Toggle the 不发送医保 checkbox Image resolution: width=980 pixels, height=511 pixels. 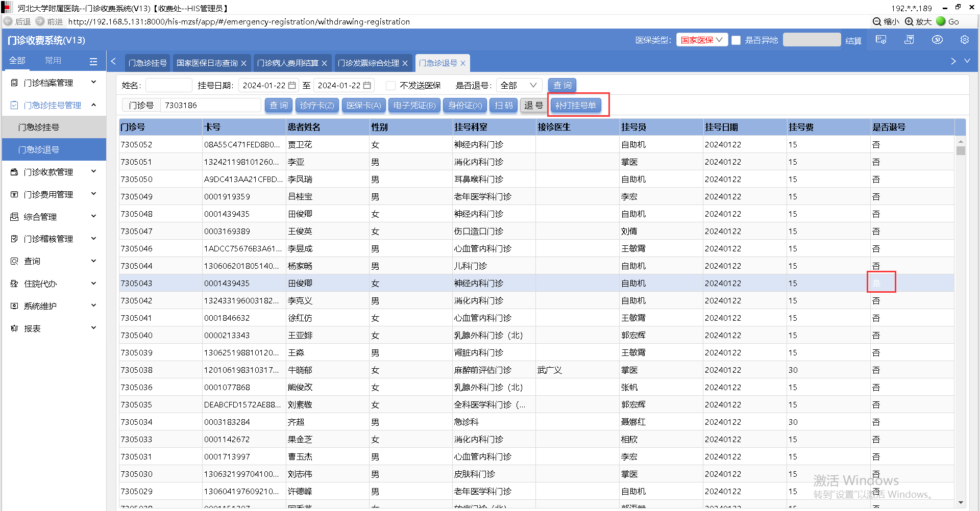(391, 85)
